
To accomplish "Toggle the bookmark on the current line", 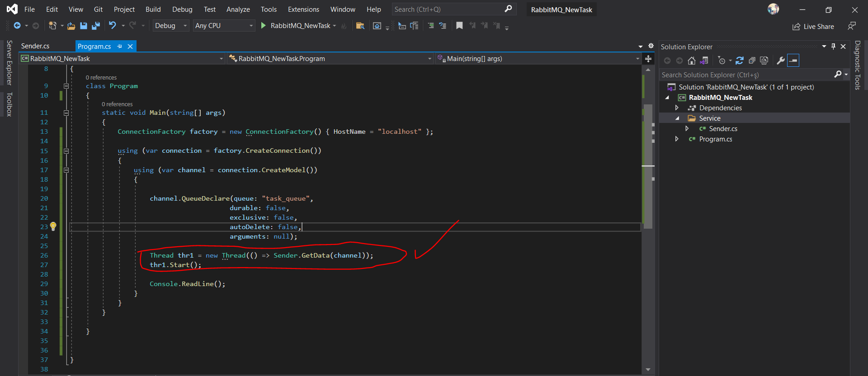I will click(459, 26).
